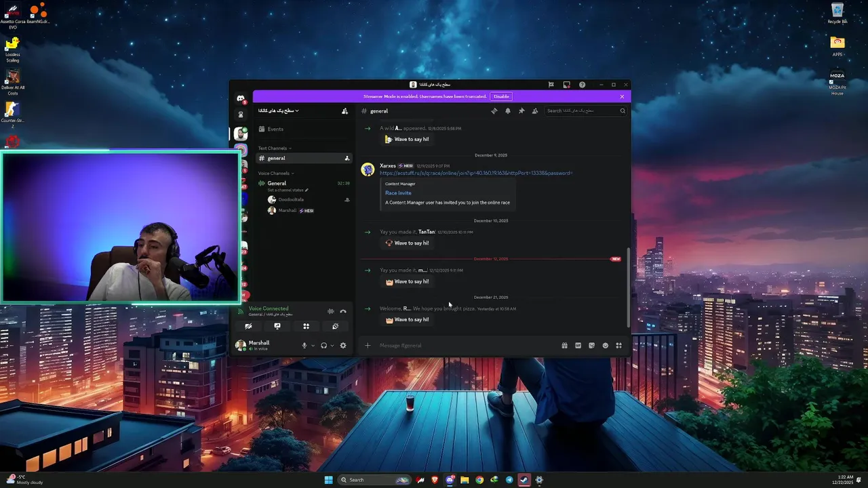Open Voice Connected connection details
The width and height of the screenshot is (868, 488).
(x=269, y=308)
